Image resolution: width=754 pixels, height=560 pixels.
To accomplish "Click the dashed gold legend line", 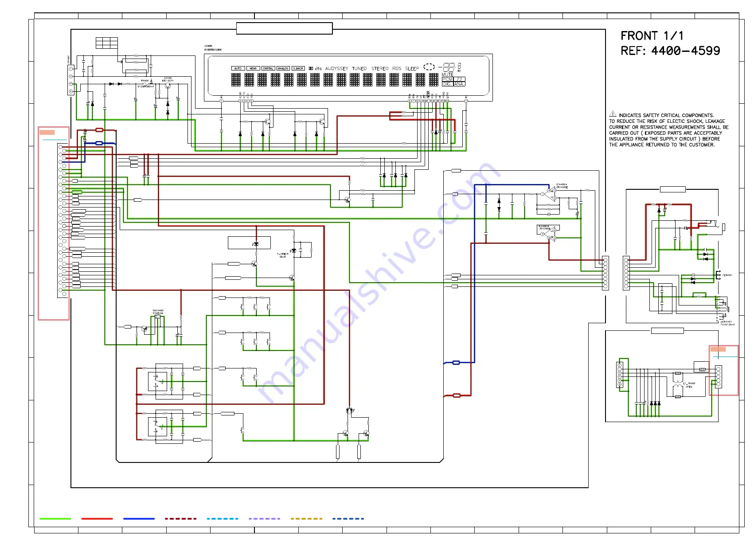I will click(x=306, y=518).
